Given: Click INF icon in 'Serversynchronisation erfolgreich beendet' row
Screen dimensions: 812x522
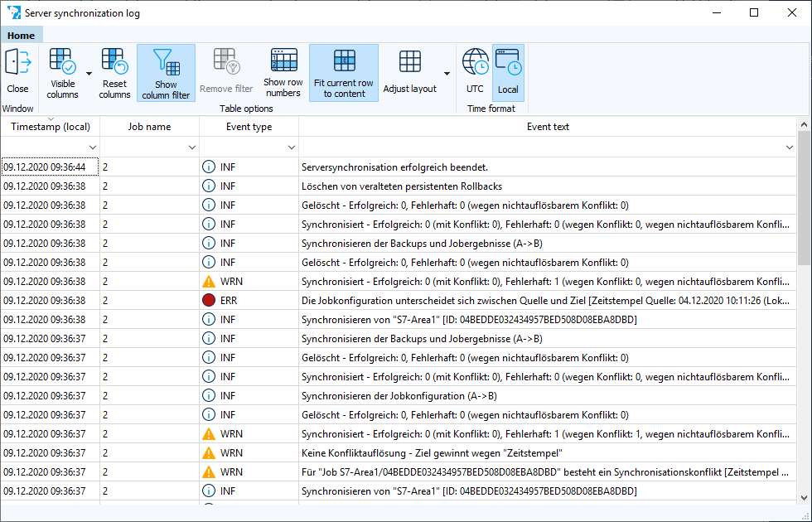Looking at the screenshot, I should (209, 167).
